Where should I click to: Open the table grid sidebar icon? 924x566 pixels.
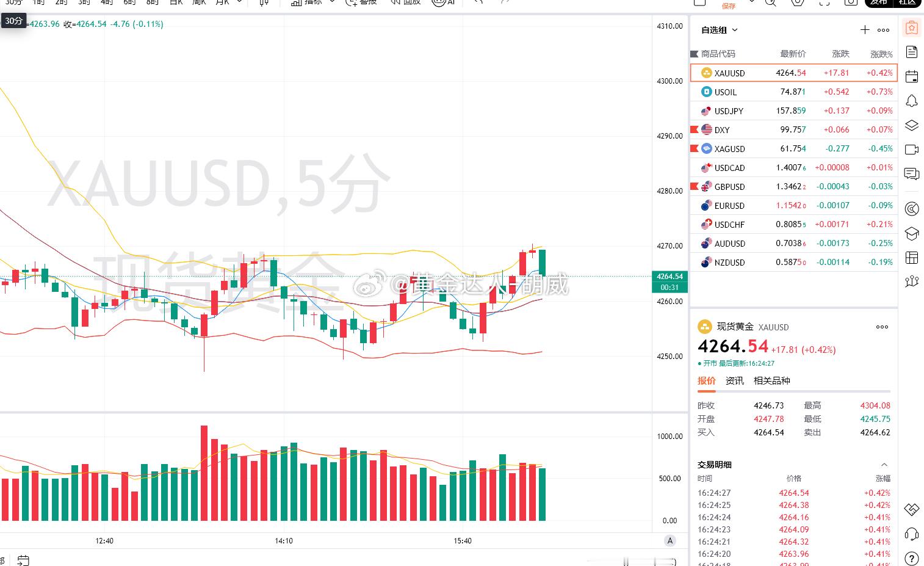tap(912, 258)
